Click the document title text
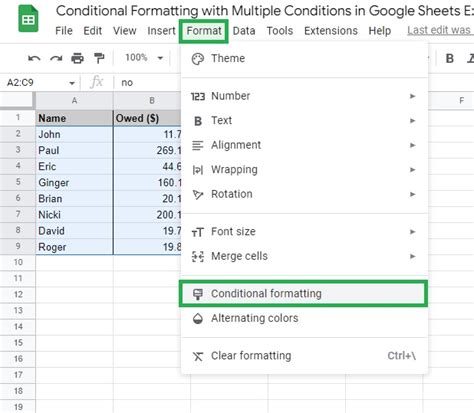This screenshot has width=474, height=413. pos(265,11)
